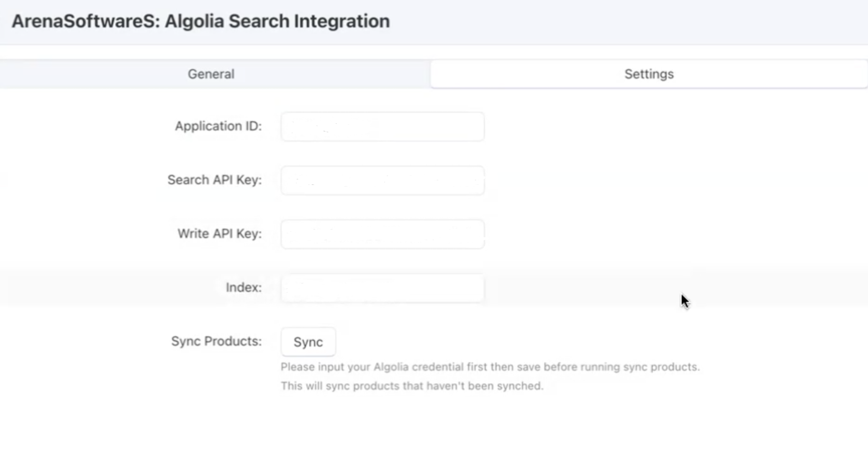Click the Application ID input field
The height and width of the screenshot is (471, 868).
pos(383,126)
